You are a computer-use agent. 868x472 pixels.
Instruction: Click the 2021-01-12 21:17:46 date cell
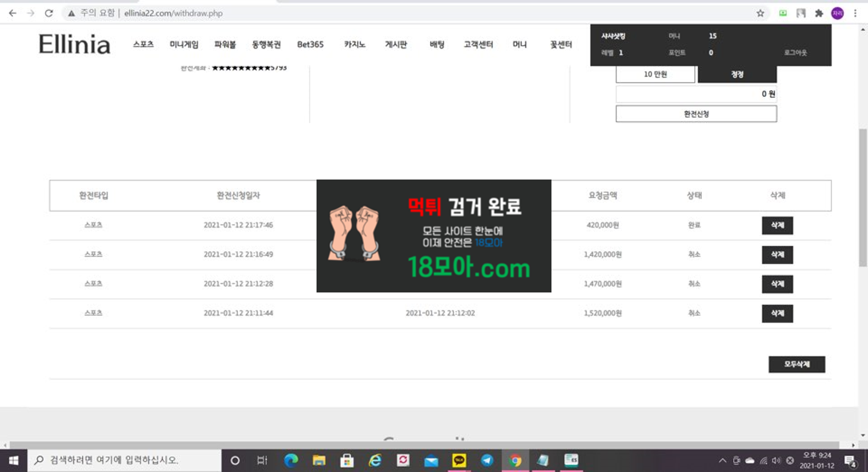coord(238,225)
